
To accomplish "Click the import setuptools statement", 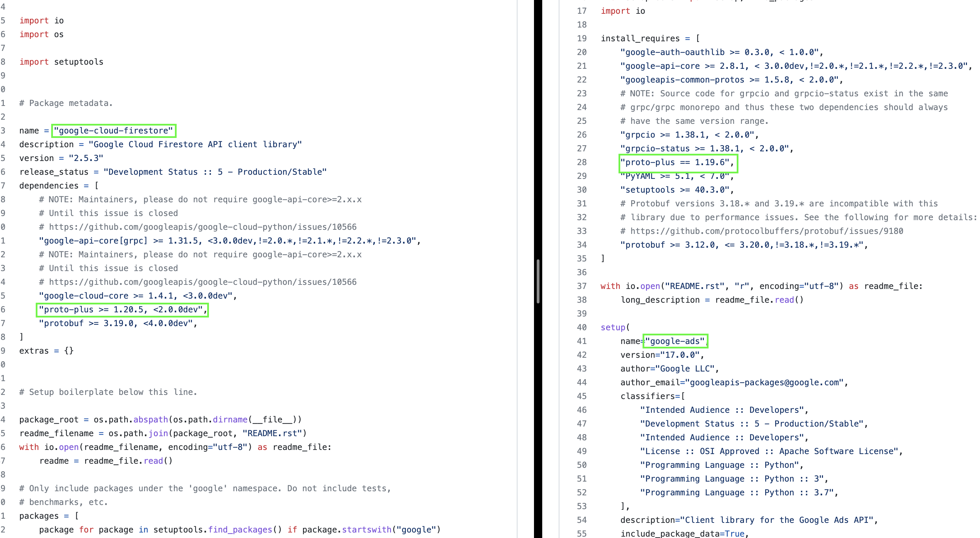I will [61, 62].
